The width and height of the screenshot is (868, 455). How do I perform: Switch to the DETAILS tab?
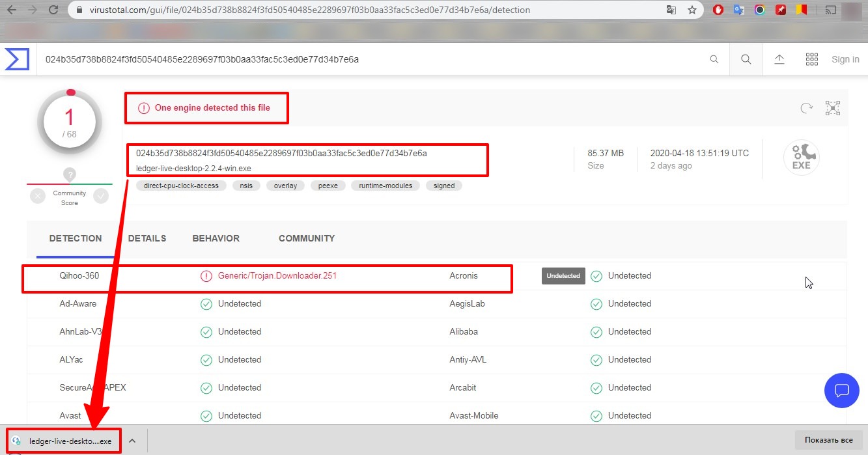coord(147,238)
